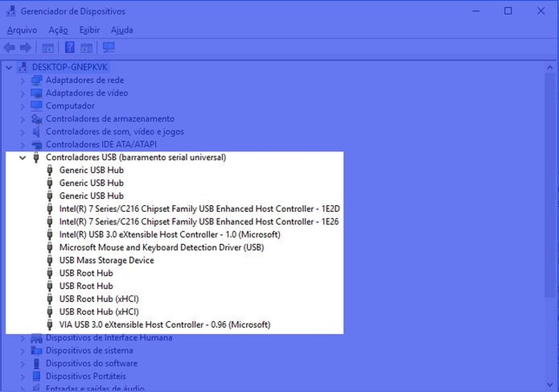Viewport: 559px width, 392px height.
Task: Expand Adaptadores de rede category
Action: pos(23,81)
